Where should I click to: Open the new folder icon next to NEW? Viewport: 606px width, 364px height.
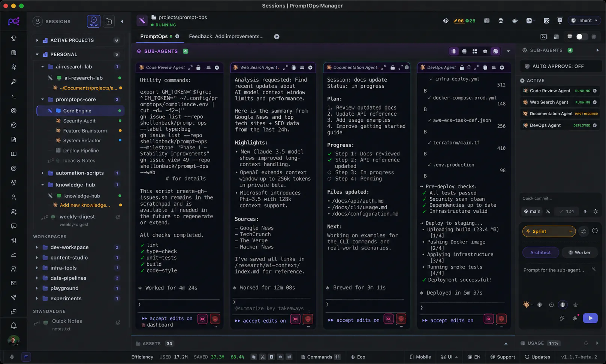click(109, 21)
